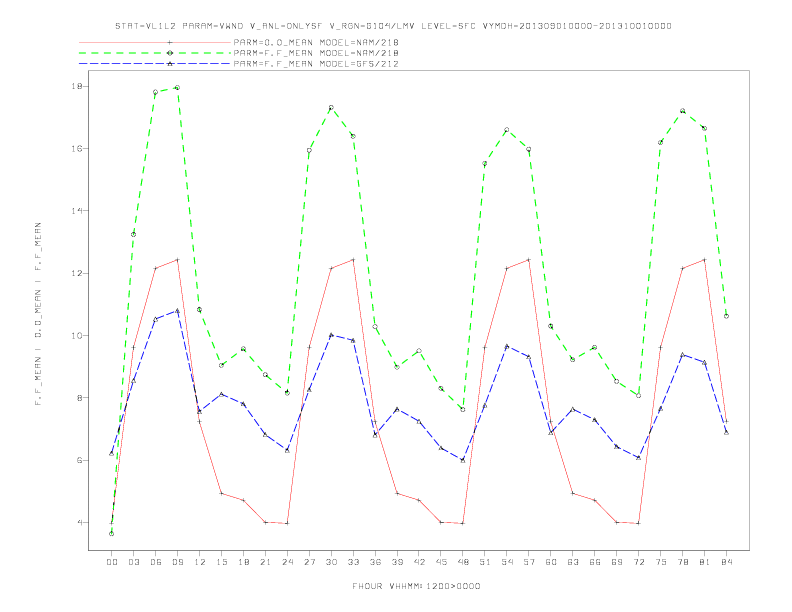Click green NAM circle marker at hour 84
Image resolution: width=792 pixels, height=612 pixels.
tap(726, 316)
